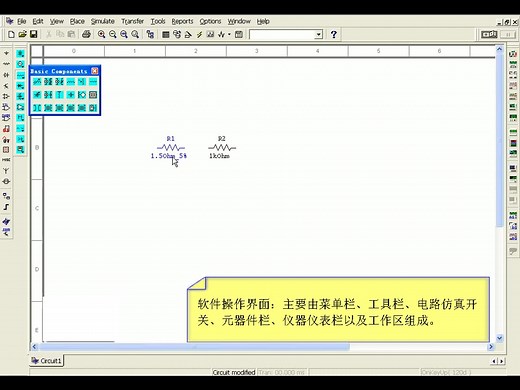Close the Basic Components palette
520x390 pixels.
95,71
